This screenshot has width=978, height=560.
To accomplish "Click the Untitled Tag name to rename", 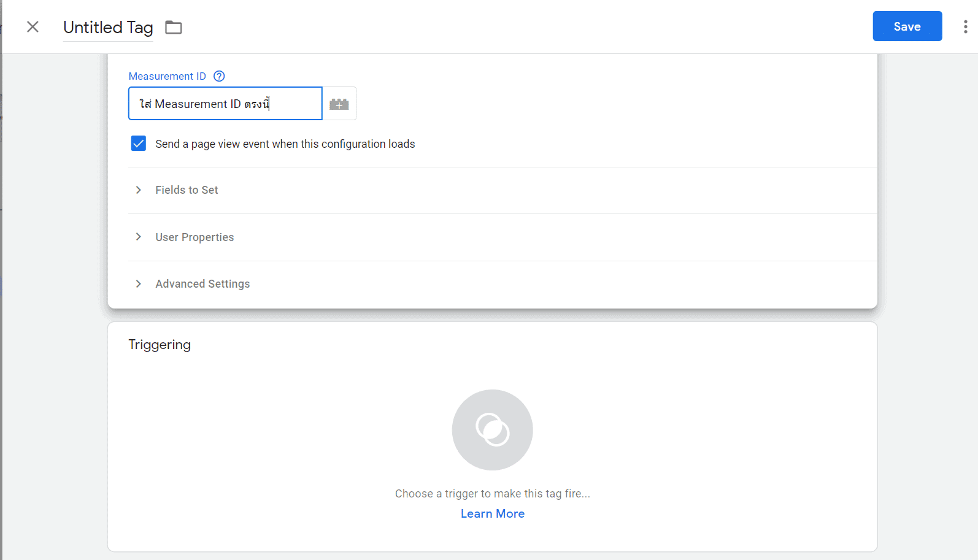I will click(x=108, y=28).
